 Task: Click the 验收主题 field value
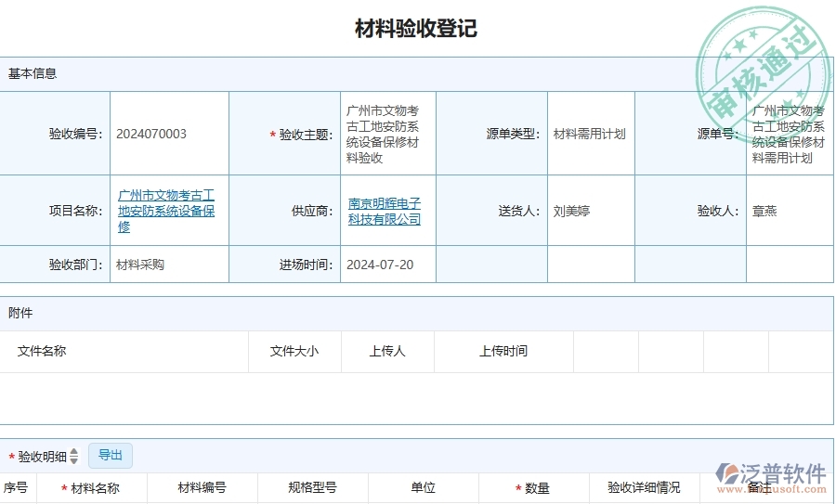(x=383, y=134)
